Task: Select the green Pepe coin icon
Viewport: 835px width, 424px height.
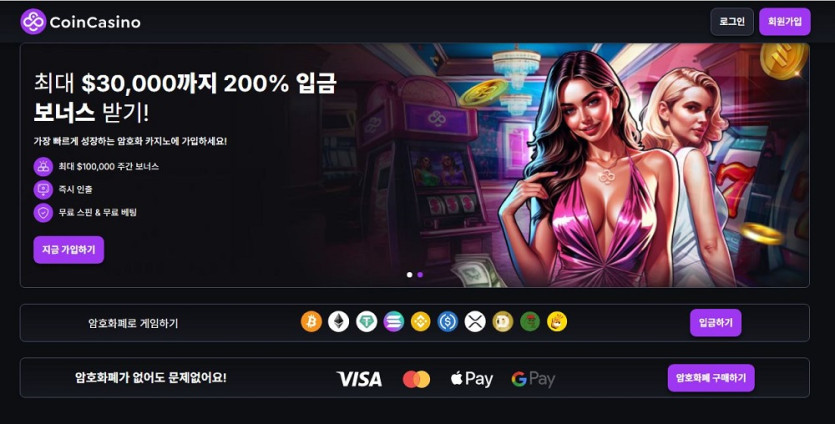Action: (x=530, y=322)
